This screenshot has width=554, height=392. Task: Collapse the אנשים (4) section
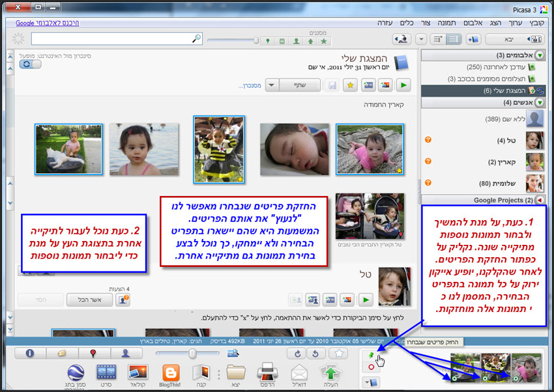tap(540, 103)
